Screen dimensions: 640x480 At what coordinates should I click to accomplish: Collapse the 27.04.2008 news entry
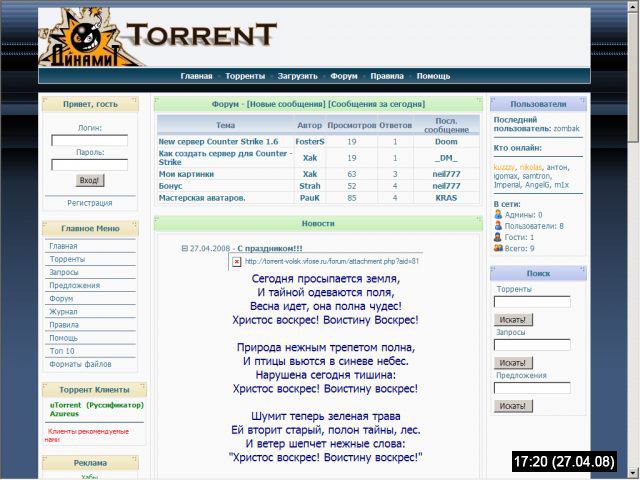tap(185, 248)
